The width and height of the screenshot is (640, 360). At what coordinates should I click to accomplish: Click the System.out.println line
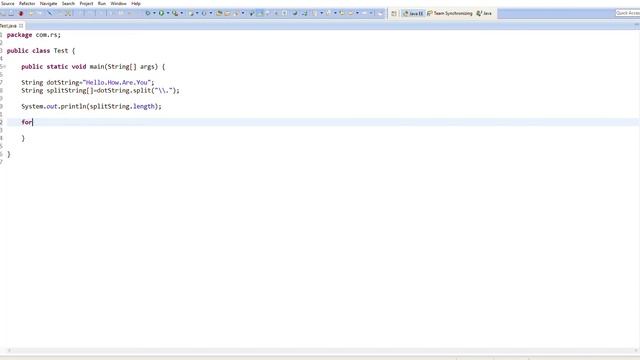tap(91, 107)
